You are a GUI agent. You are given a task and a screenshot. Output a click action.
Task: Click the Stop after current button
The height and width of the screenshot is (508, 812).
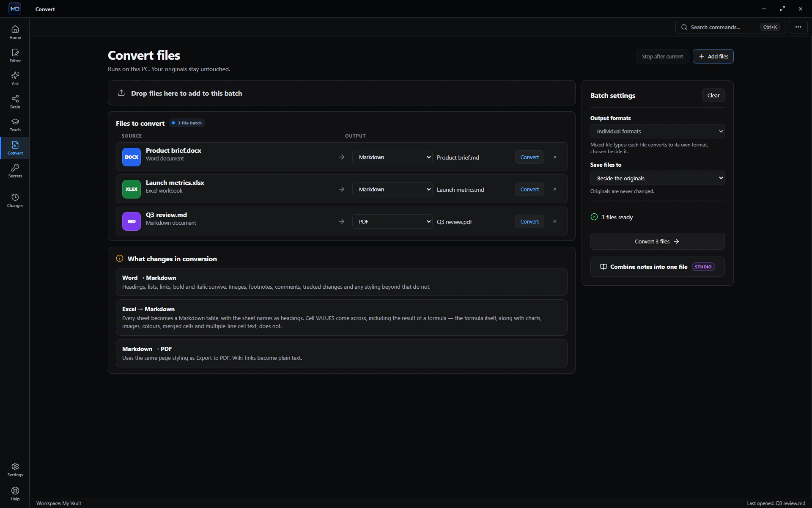[x=662, y=56]
